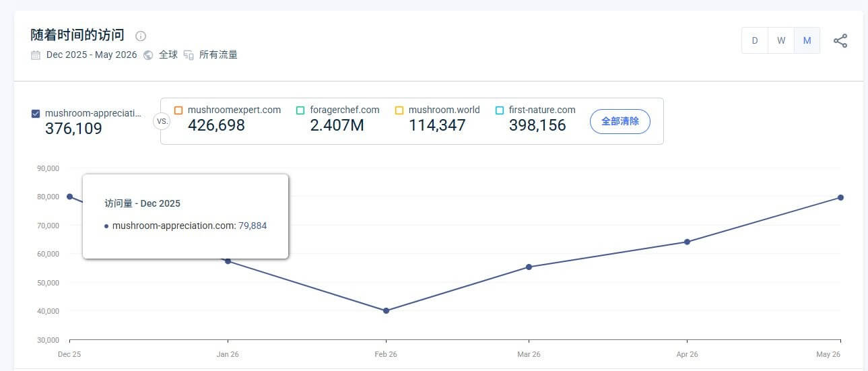Image resolution: width=868 pixels, height=371 pixels.
Task: Click the Jan 26 data point
Action: [228, 261]
